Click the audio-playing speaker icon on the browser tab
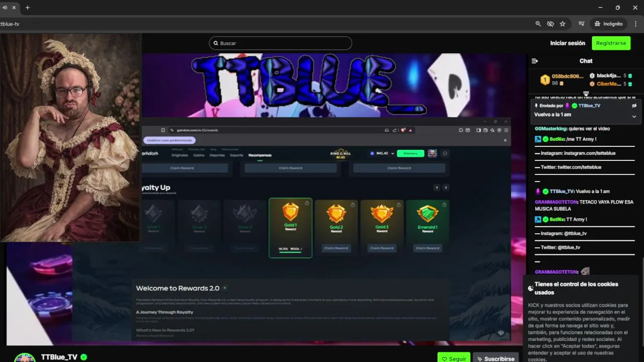This screenshot has height=362, width=644. [5, 8]
